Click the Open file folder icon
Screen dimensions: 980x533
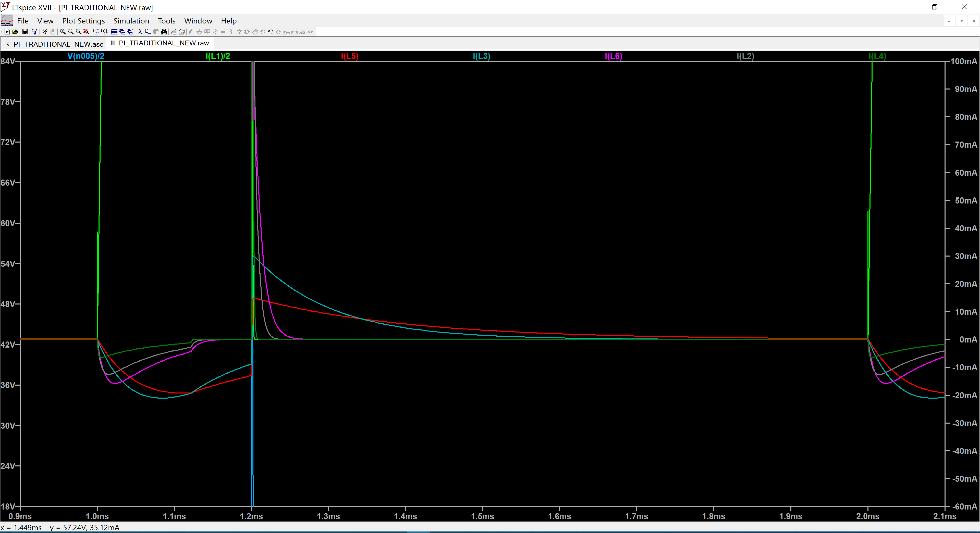point(15,32)
